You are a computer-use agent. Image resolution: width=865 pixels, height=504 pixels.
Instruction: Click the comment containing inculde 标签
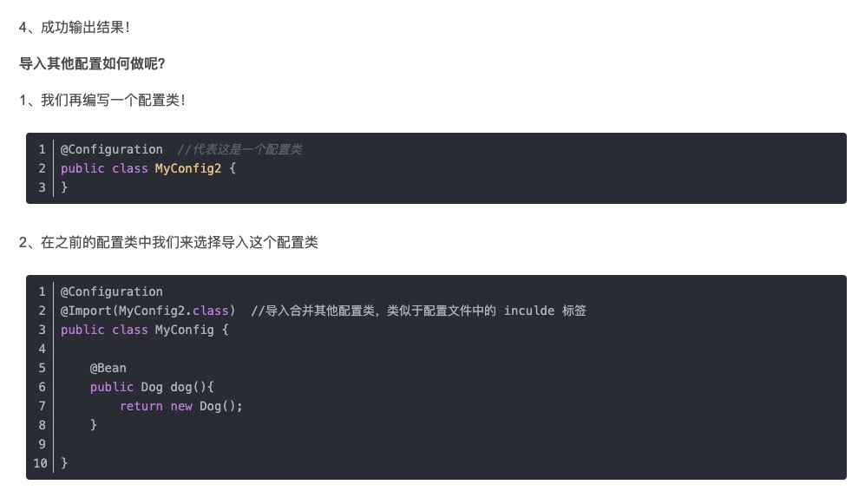pyautogui.click(x=419, y=311)
